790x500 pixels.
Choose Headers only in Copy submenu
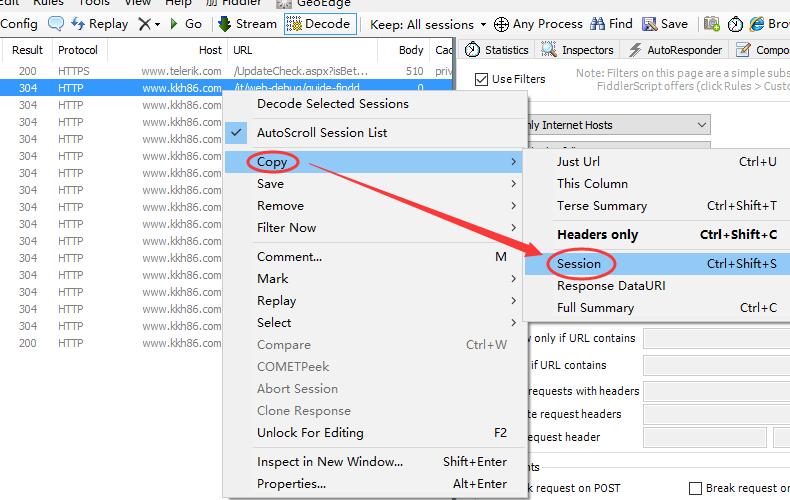pyautogui.click(x=657, y=235)
